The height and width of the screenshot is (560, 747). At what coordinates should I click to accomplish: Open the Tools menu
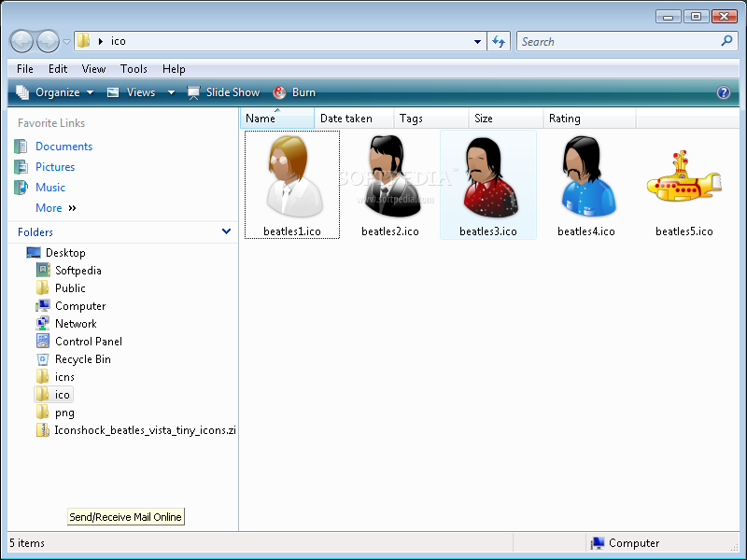pos(134,69)
